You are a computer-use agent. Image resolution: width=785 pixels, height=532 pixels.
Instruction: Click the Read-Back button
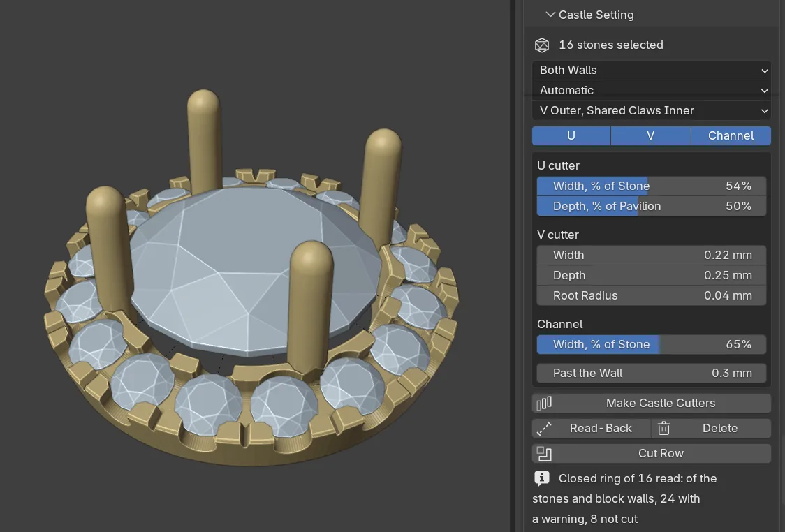592,429
